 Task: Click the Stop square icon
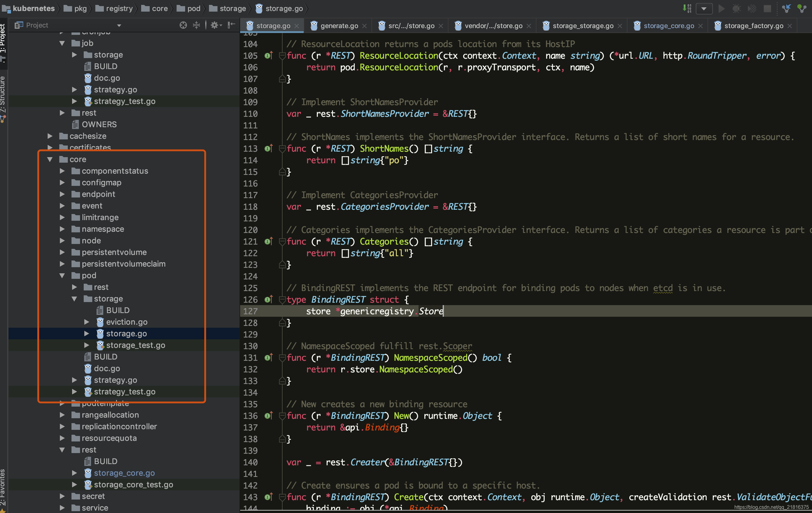[767, 9]
